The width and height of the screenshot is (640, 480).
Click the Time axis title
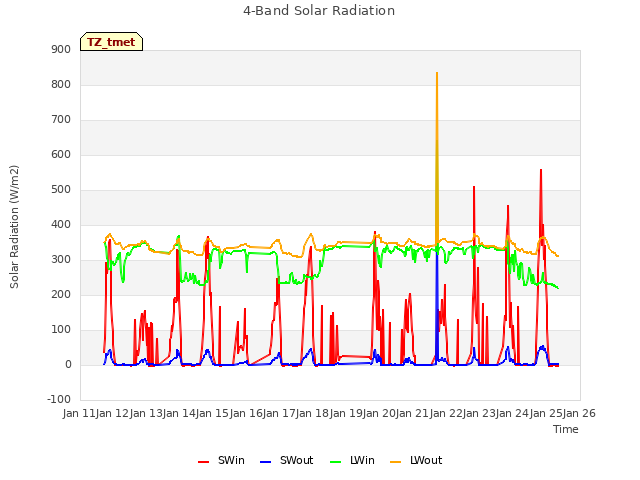tap(566, 429)
